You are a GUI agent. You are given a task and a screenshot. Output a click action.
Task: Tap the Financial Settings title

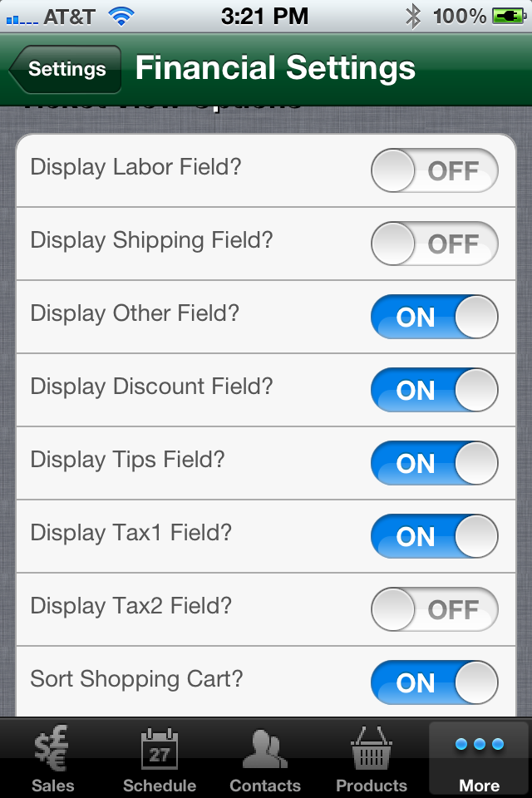275,69
